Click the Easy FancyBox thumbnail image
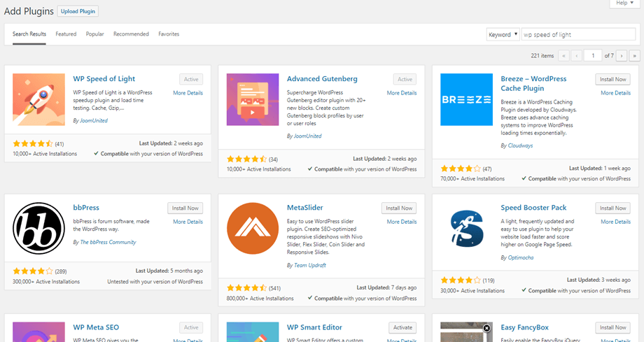Image resolution: width=644 pixels, height=342 pixels. tap(466, 332)
